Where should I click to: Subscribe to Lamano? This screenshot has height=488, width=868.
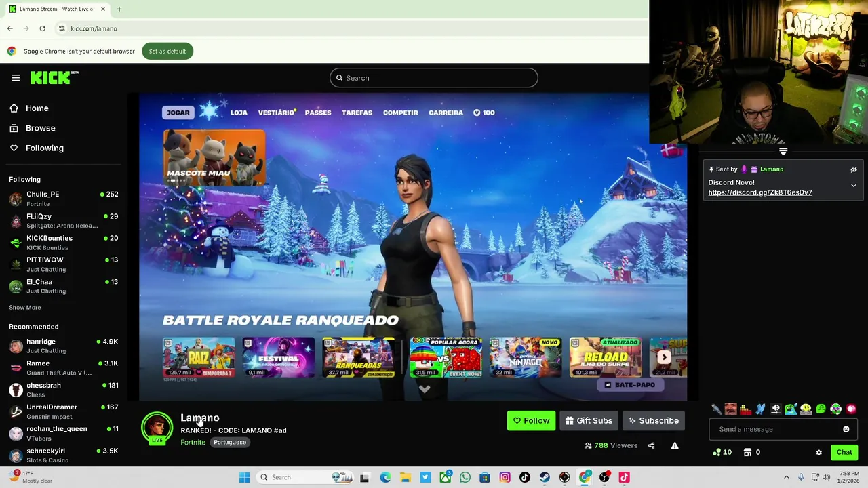[x=654, y=421]
